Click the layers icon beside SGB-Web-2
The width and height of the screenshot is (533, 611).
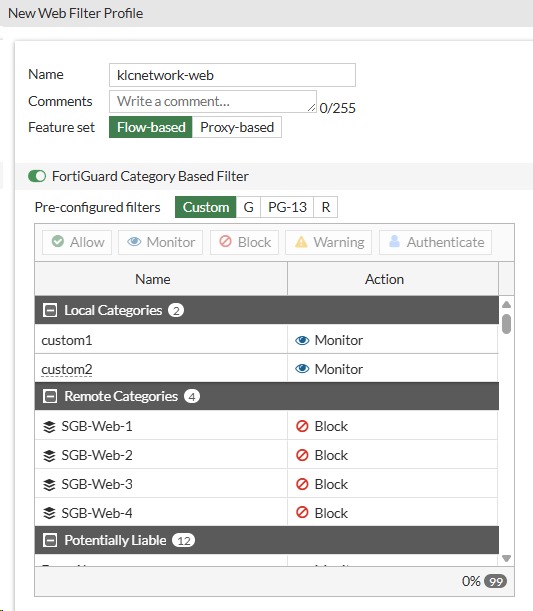tap(49, 456)
